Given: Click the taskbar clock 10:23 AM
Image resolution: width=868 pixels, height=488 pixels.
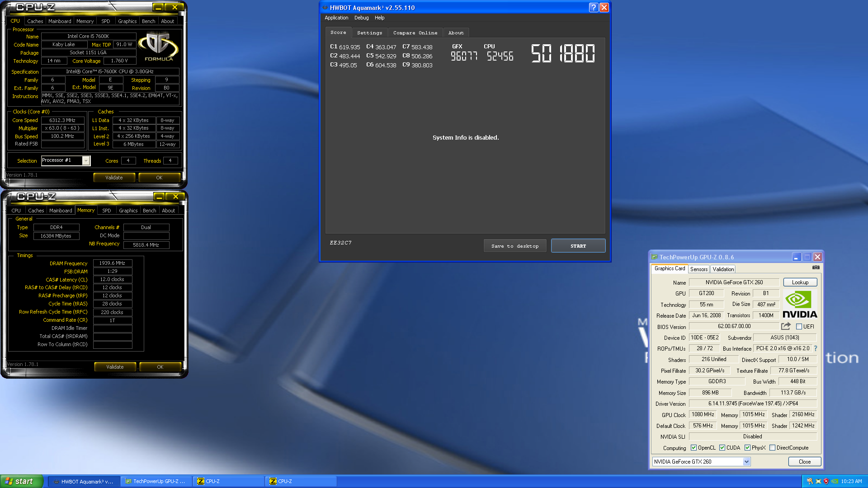Looking at the screenshot, I should [x=851, y=481].
